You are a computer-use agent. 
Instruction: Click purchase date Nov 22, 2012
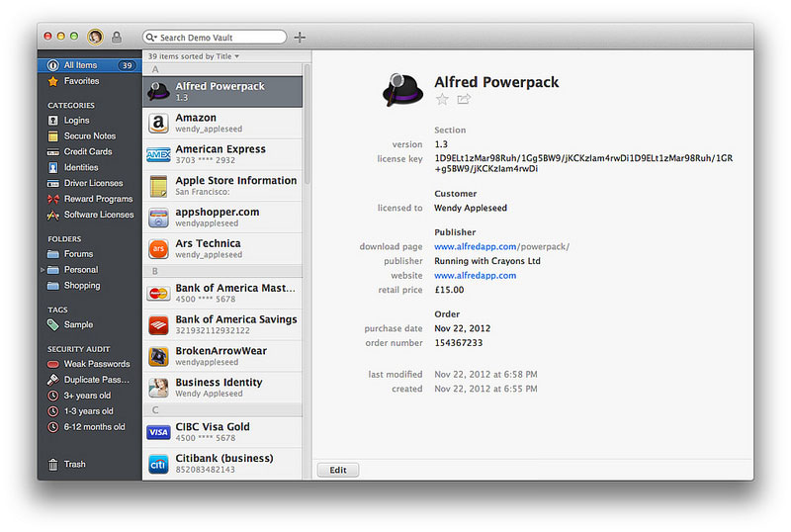click(x=462, y=328)
